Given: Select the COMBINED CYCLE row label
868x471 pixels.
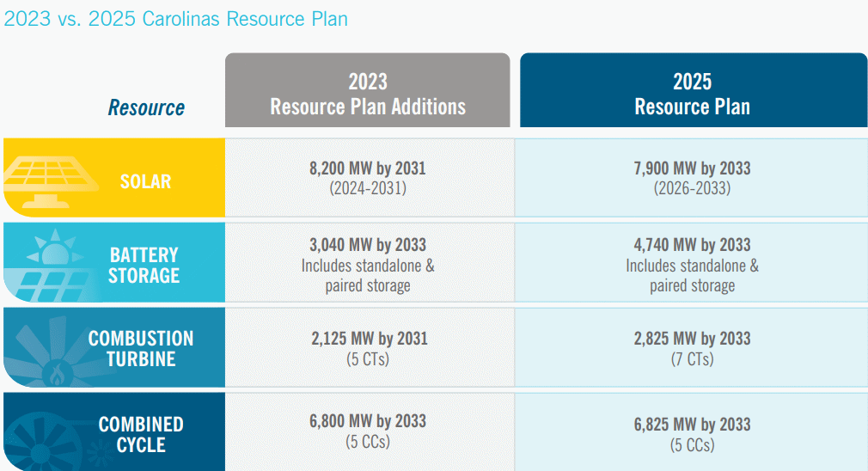Looking at the screenshot, I should click(141, 434).
